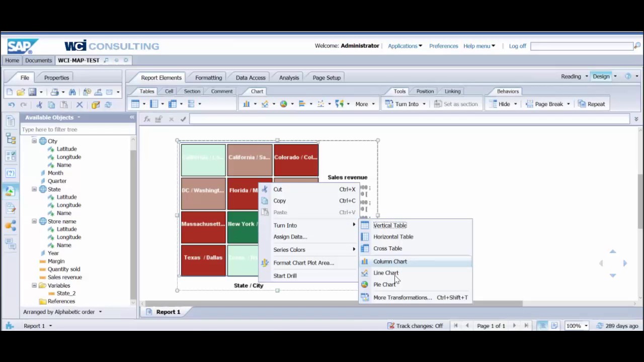
Task: Open the More charts dropdown
Action: point(365,104)
